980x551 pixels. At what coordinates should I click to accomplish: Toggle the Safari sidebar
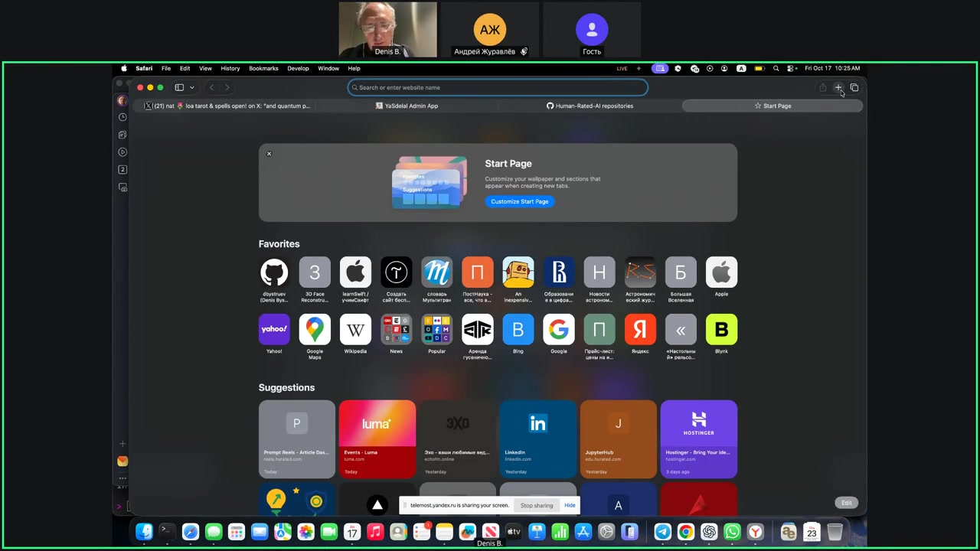[179, 87]
